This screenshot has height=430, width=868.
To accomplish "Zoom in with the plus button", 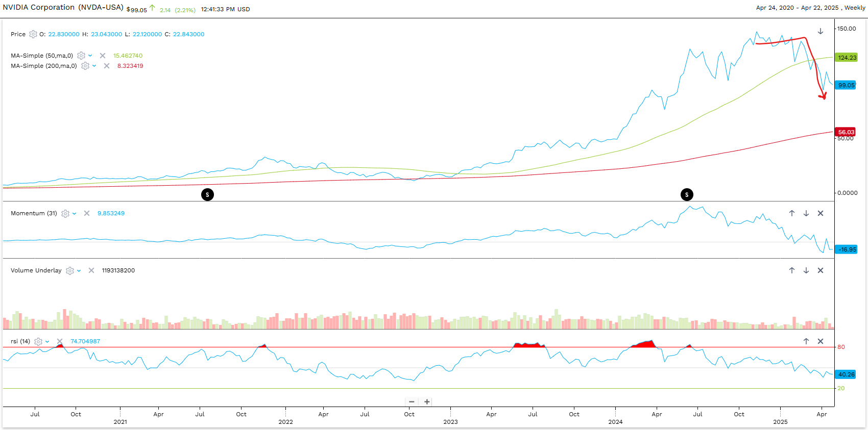I will 427,402.
